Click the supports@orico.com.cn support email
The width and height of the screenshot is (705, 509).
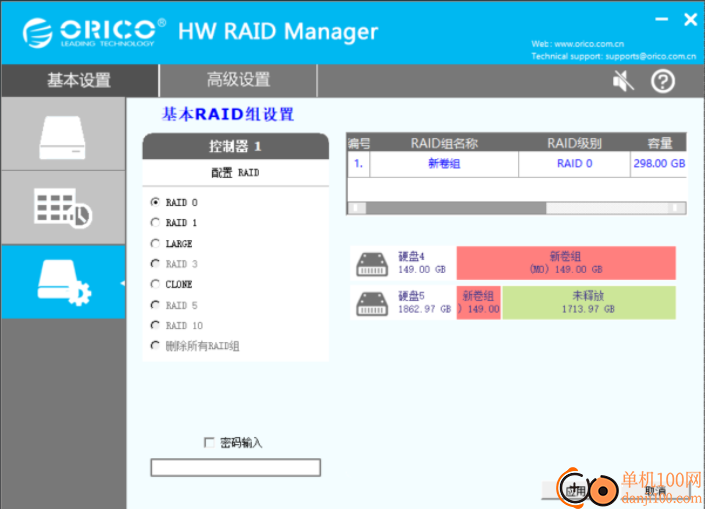[651, 56]
